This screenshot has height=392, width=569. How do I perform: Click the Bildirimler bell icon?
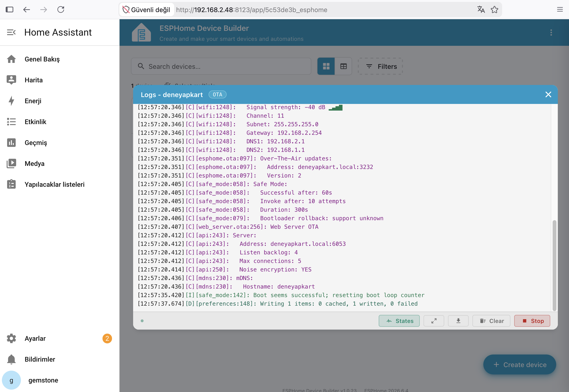tap(11, 359)
